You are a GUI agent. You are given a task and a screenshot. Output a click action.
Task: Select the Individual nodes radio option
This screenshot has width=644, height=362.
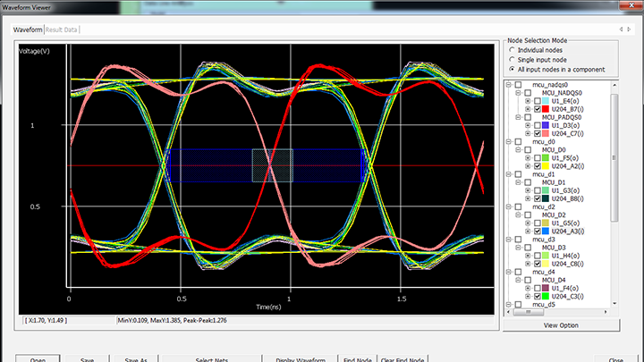point(511,49)
